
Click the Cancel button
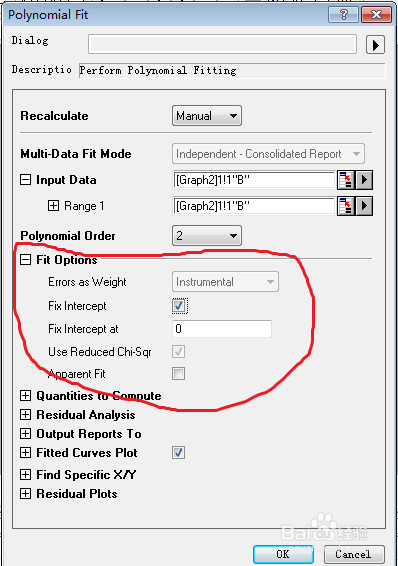[x=354, y=554]
